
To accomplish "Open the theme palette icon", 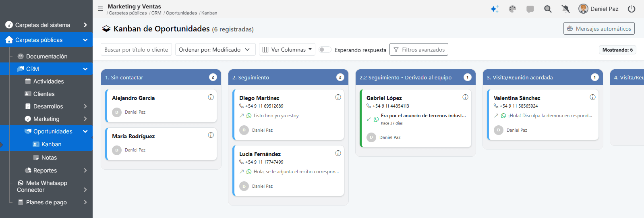I will click(512, 9).
